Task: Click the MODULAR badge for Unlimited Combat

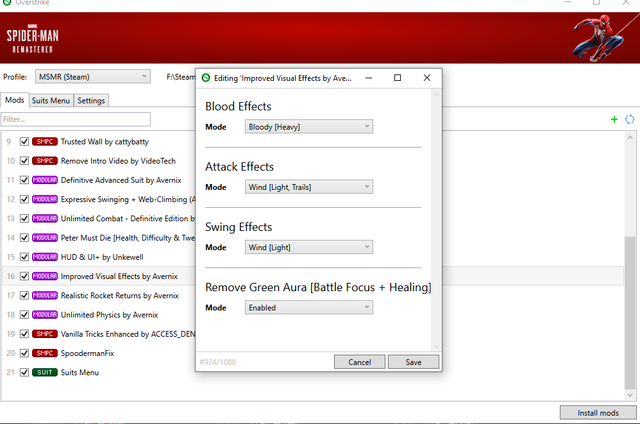Action: (44, 218)
